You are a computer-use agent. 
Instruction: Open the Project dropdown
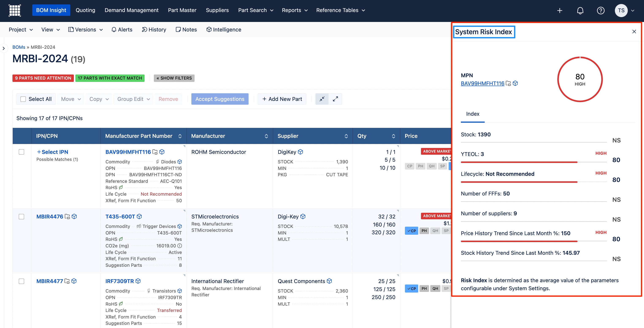click(21, 30)
